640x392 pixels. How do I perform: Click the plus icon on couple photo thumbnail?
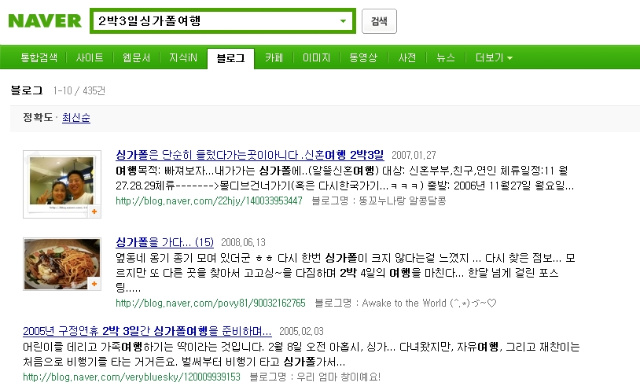click(94, 212)
